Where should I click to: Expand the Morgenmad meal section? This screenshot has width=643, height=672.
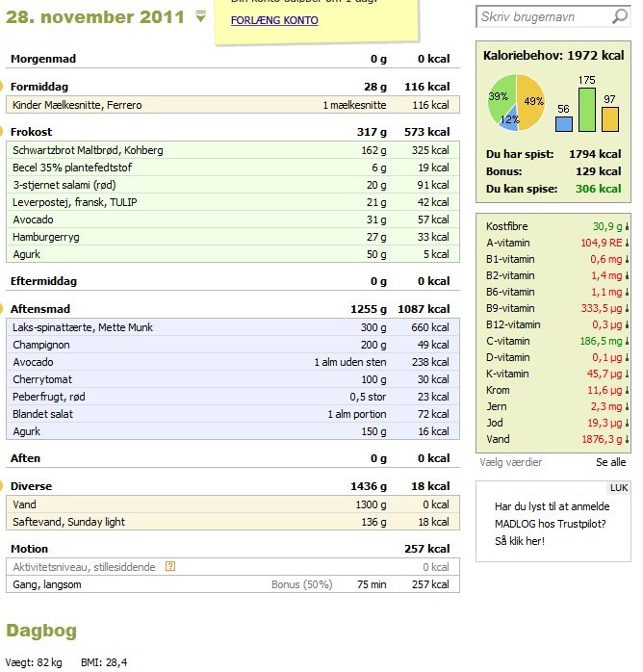(43, 60)
